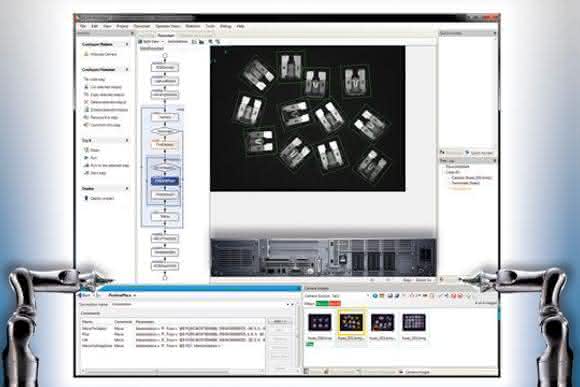The height and width of the screenshot is (387, 580).
Task: Select the Pick row in commands table
Action: coord(172,334)
